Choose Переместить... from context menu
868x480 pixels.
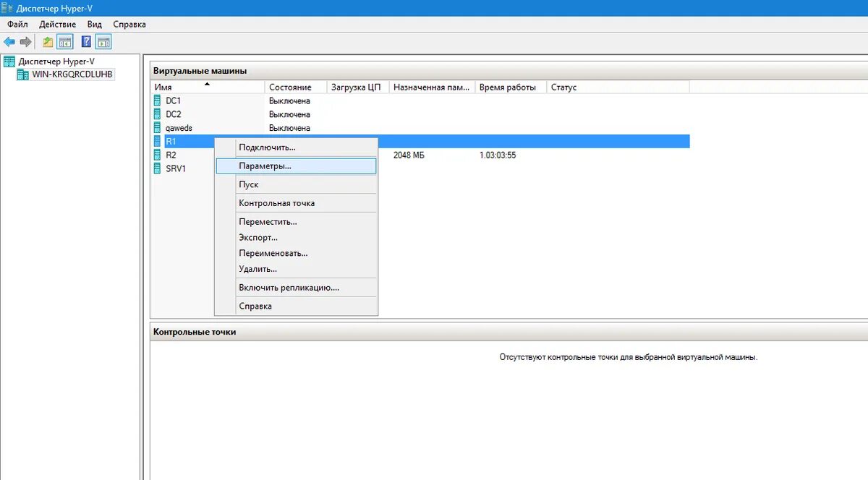click(297, 222)
